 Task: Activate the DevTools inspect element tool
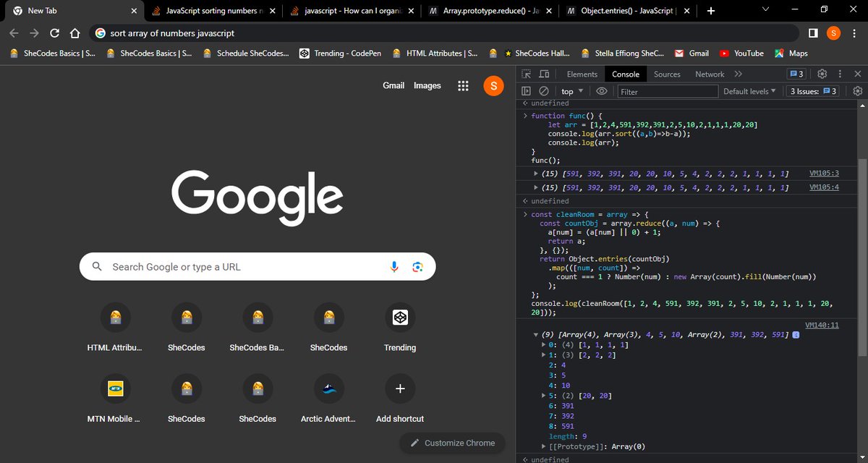pyautogui.click(x=527, y=74)
